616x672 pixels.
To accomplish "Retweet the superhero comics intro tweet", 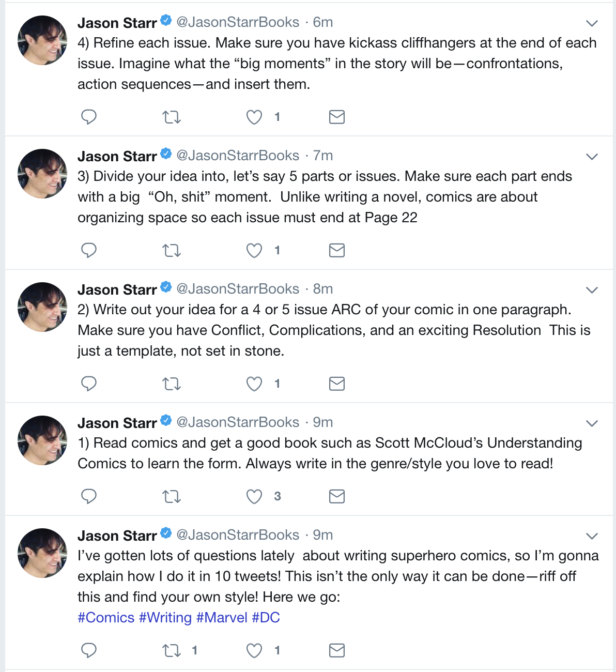I will point(172,650).
